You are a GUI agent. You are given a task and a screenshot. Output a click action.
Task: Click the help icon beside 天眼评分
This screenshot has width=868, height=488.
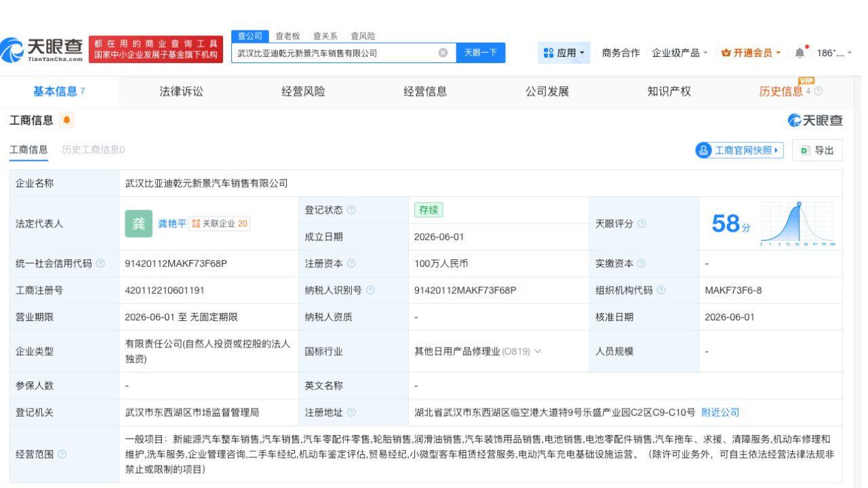click(x=642, y=223)
